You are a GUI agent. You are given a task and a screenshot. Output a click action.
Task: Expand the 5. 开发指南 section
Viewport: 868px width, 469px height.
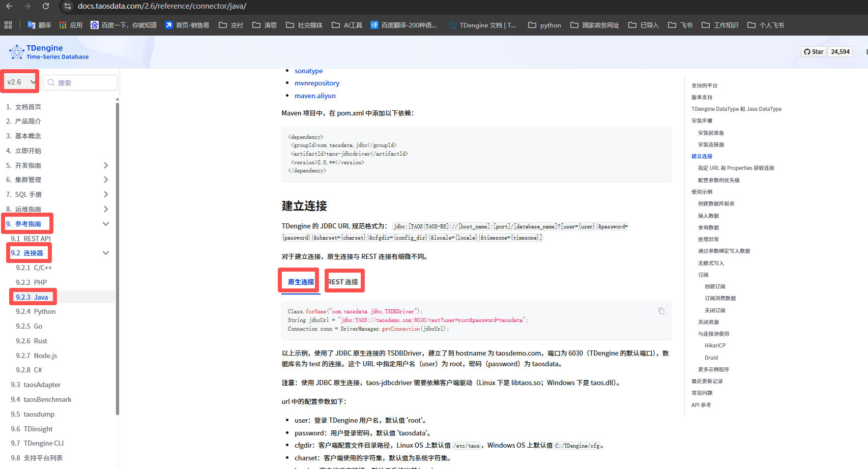click(x=106, y=165)
